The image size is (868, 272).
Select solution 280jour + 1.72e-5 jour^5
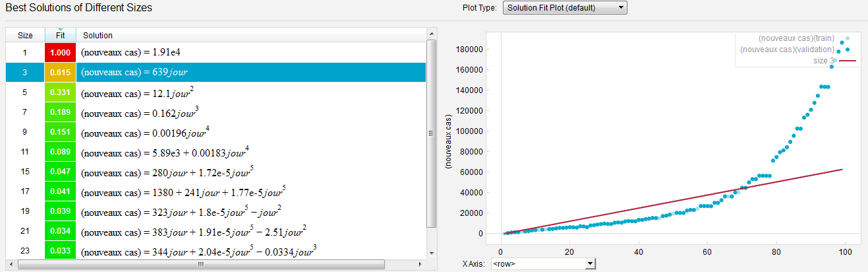216,172
